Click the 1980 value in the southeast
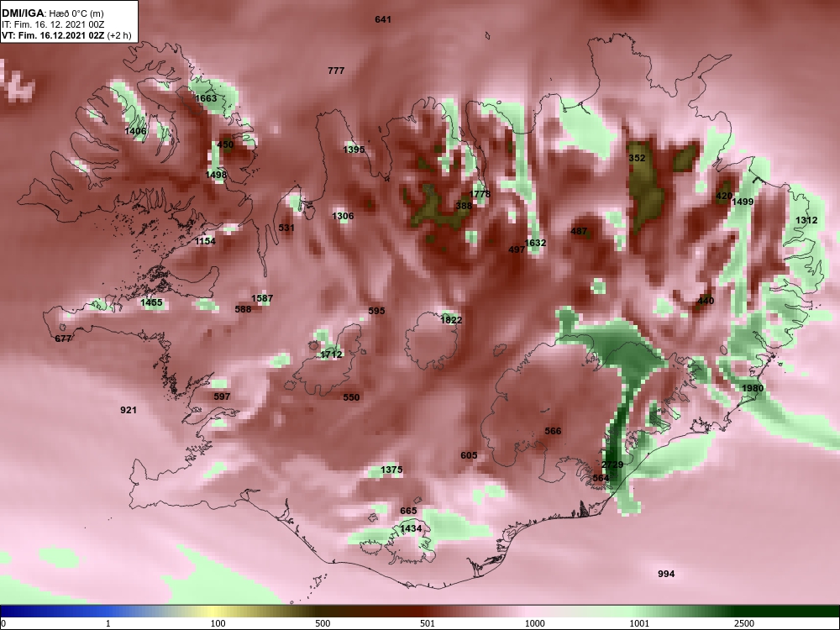The height and width of the screenshot is (630, 840). pyautogui.click(x=753, y=388)
